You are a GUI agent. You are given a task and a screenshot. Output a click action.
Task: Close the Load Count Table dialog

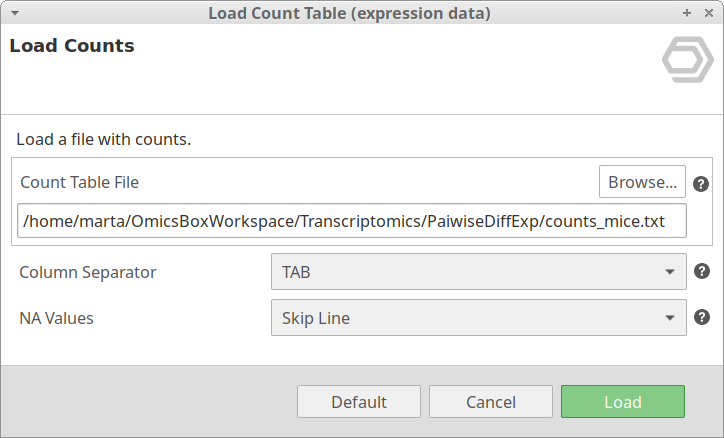706,13
